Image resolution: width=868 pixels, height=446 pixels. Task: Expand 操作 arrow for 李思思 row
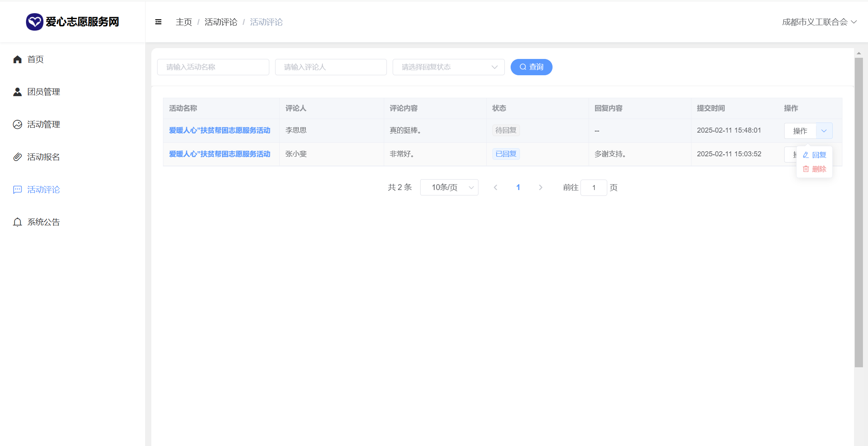(x=824, y=131)
